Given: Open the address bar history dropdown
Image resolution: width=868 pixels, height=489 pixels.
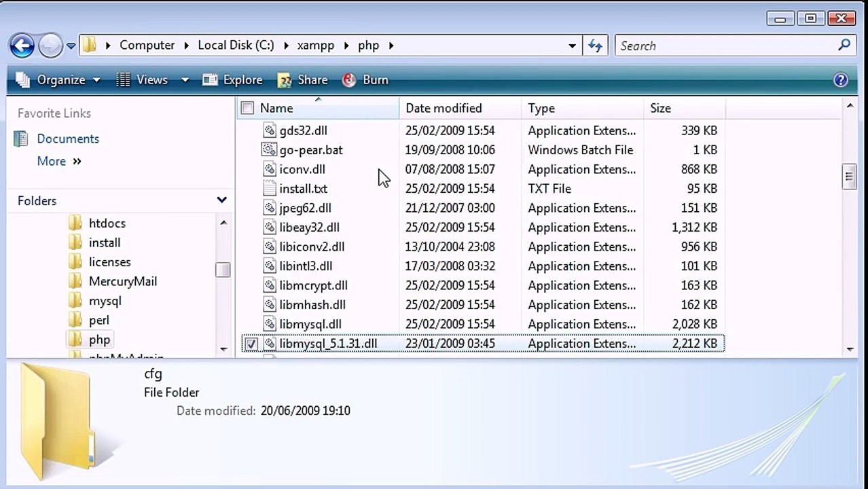Looking at the screenshot, I should (x=573, y=46).
